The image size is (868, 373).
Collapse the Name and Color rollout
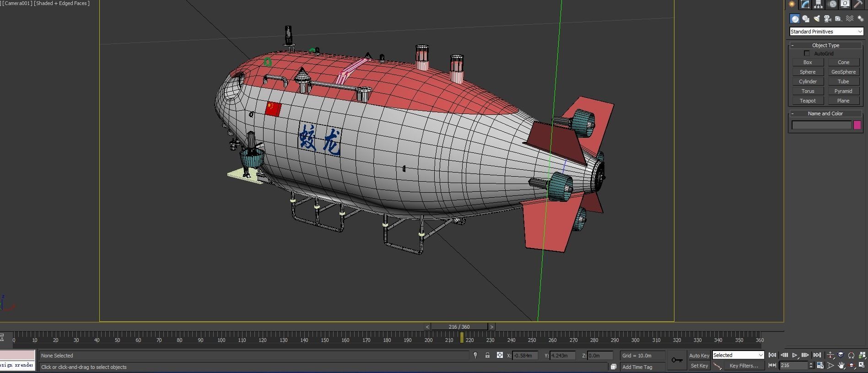825,114
